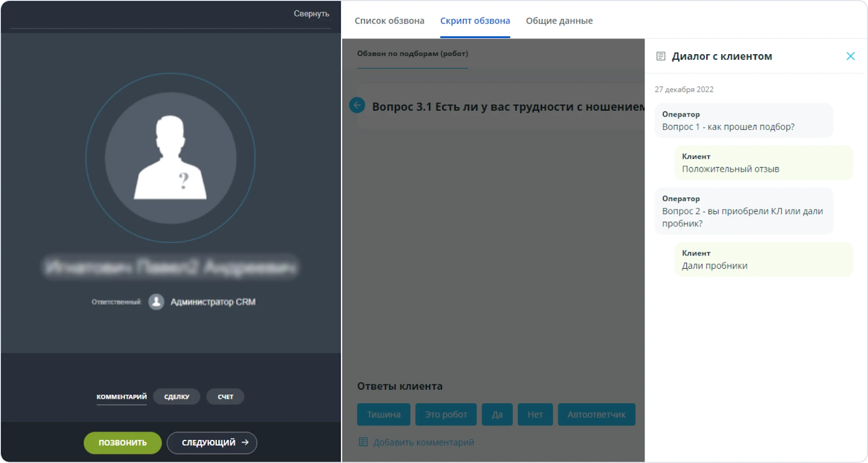This screenshot has height=463, width=868.
Task: Start the call with Позвонить button
Action: tap(123, 442)
